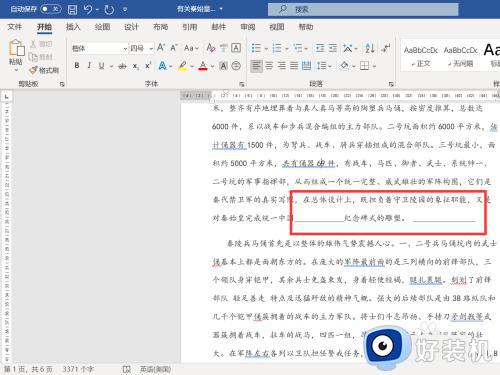Open the Paragraph dialog launcher
Image resolution: width=500 pixels, height=375 pixels.
(x=391, y=84)
